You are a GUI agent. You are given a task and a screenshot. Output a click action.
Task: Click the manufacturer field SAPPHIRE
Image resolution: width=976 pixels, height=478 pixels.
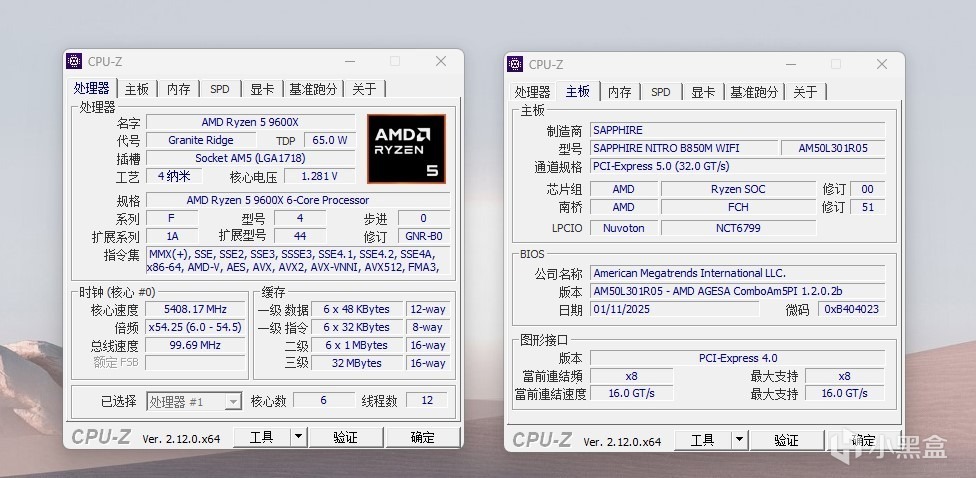click(737, 130)
